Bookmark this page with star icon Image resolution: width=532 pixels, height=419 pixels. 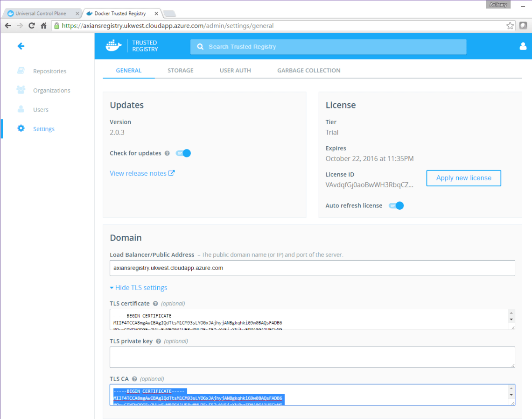510,26
